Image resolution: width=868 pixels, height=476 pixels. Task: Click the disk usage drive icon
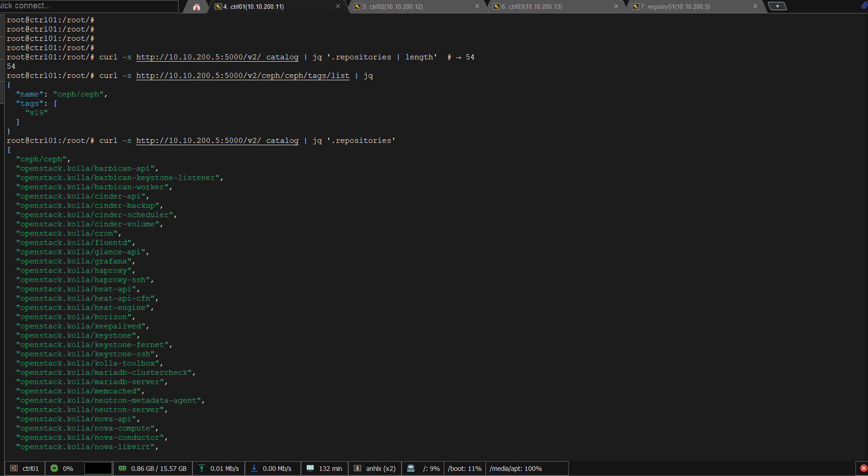point(411,468)
